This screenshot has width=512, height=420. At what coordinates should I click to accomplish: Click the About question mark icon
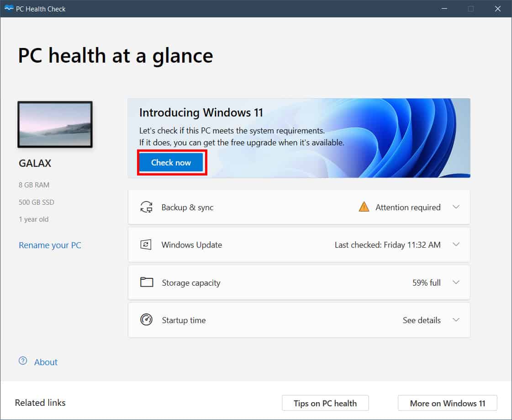(x=23, y=361)
